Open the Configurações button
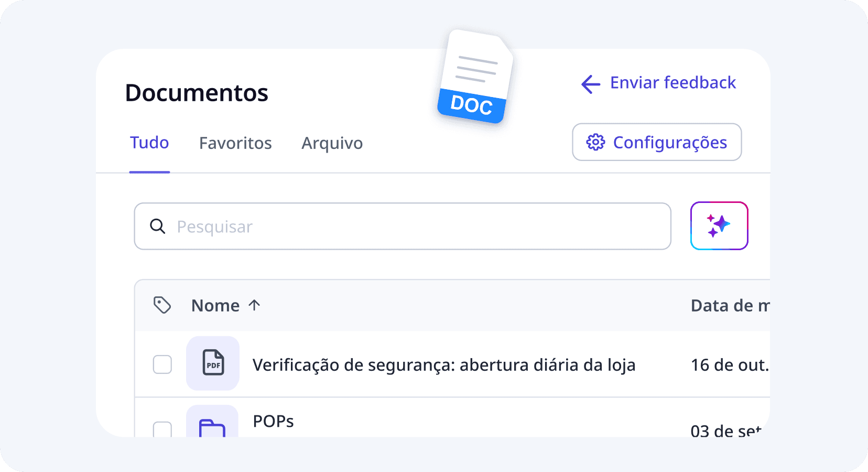This screenshot has height=472, width=868. (657, 142)
